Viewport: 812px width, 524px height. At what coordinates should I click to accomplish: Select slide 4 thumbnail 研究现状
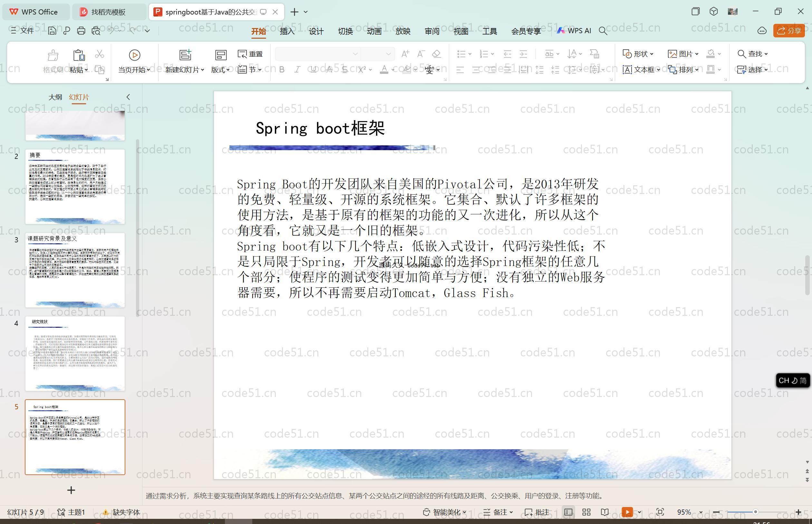pos(75,354)
